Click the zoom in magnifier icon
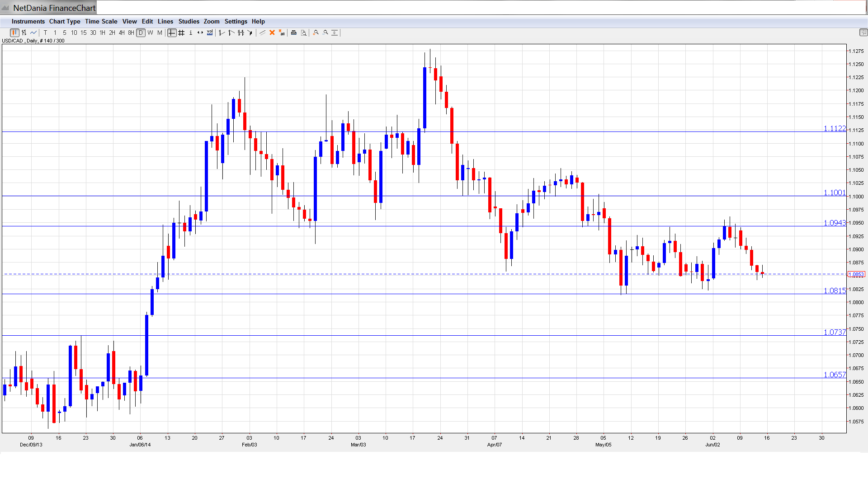This screenshot has width=868, height=488. coord(316,33)
